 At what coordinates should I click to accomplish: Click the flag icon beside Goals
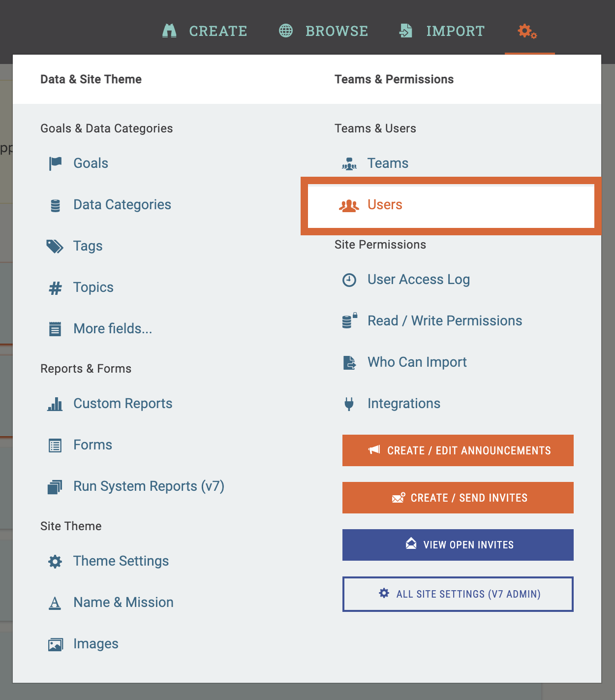(x=55, y=163)
